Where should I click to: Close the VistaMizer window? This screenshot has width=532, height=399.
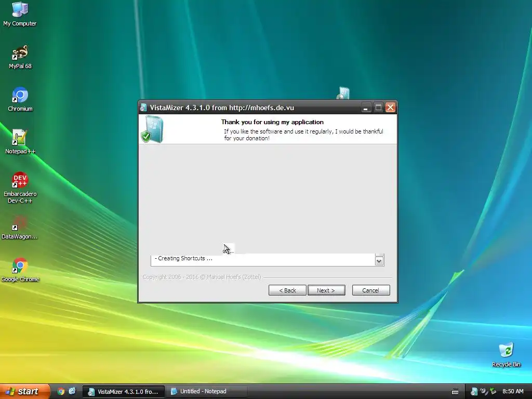coord(390,108)
